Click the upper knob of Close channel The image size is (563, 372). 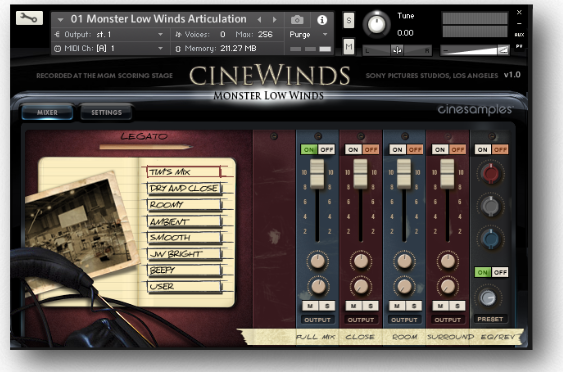(x=361, y=261)
